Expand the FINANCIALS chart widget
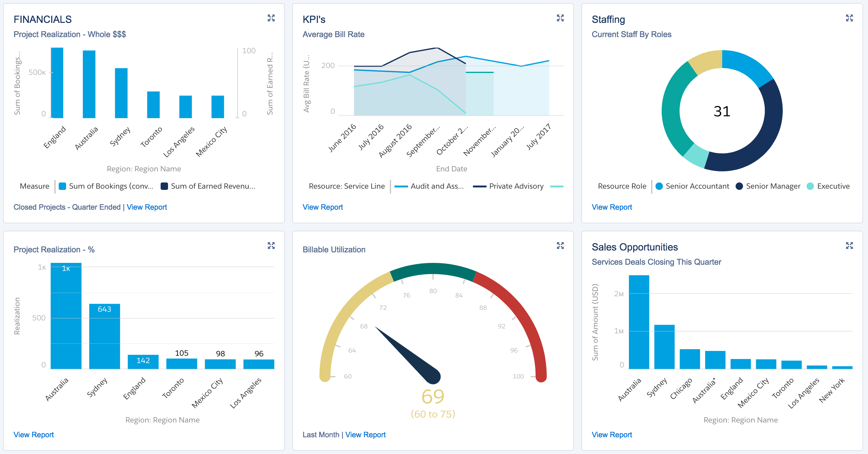868x454 pixels. (x=271, y=18)
